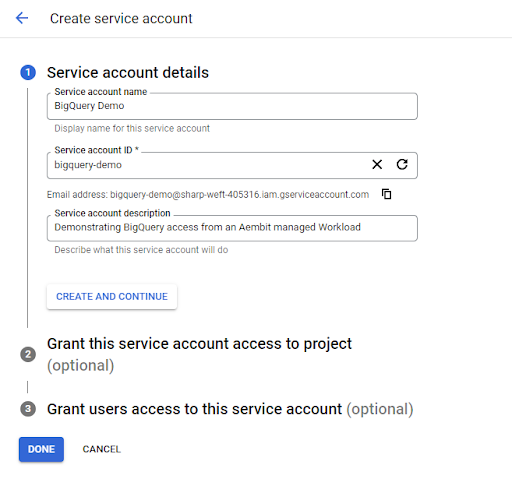512x486 pixels.
Task: Collapse the Service account details heading
Action: [x=128, y=72]
